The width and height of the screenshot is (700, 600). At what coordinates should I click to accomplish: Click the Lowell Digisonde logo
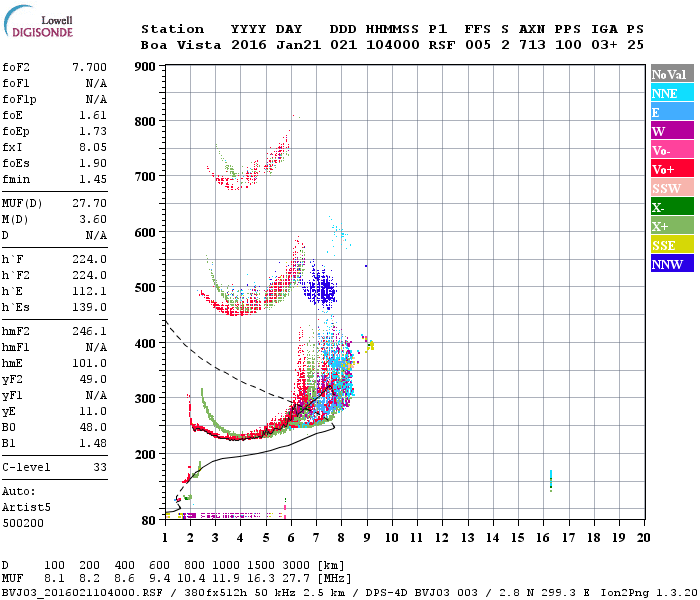pyautogui.click(x=38, y=21)
